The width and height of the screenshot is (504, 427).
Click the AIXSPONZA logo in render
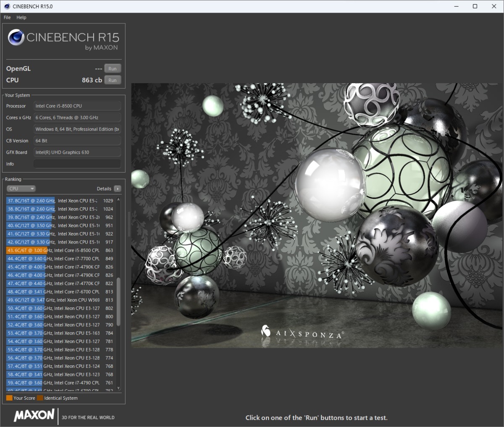tap(302, 333)
